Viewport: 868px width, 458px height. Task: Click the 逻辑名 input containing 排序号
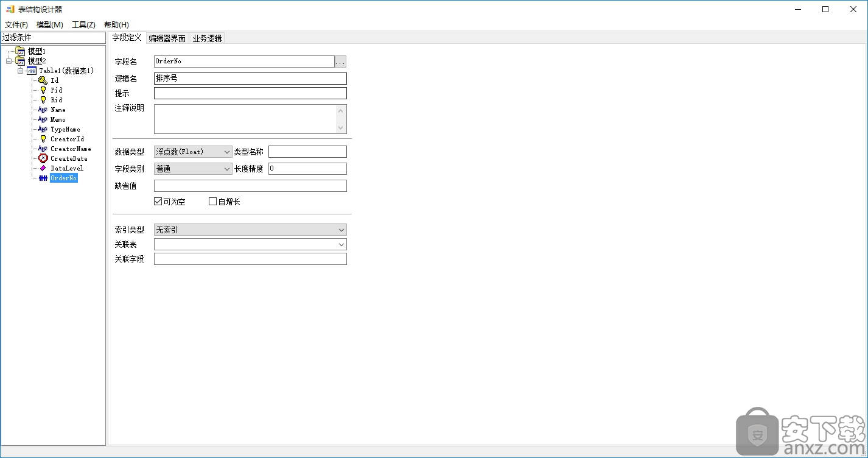click(250, 79)
